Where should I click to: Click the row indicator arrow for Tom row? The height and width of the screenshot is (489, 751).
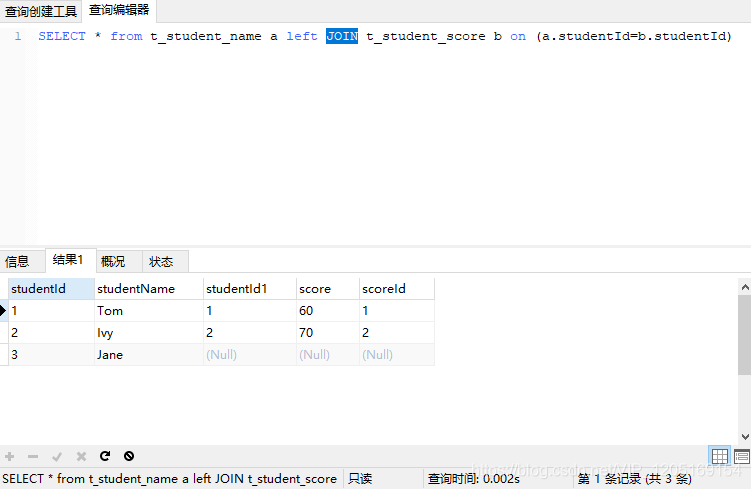(3, 311)
